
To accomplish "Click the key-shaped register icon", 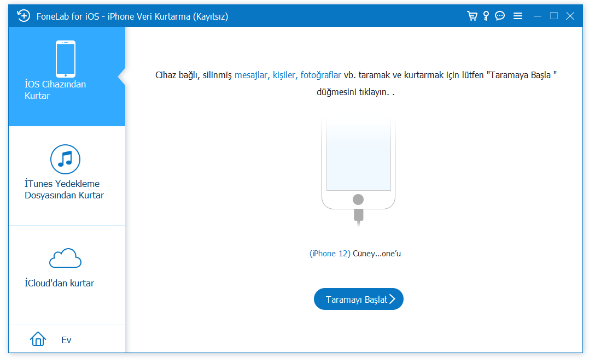I will [486, 16].
